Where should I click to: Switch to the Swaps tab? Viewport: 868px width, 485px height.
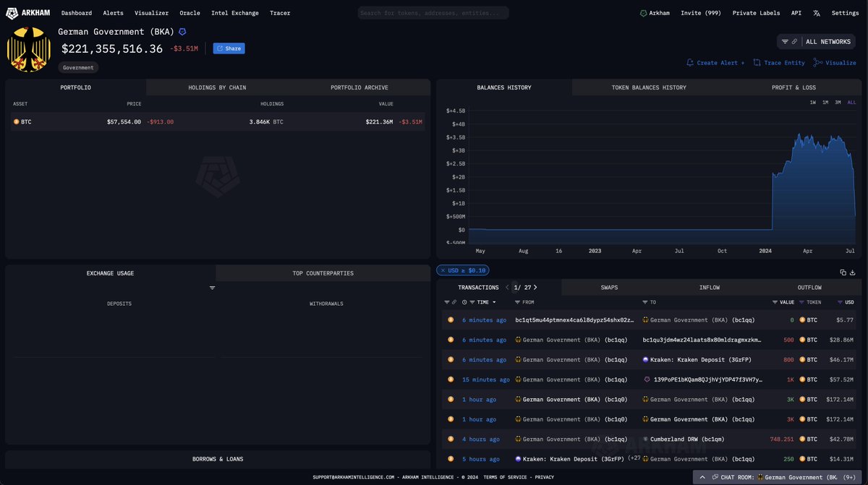[609, 288]
